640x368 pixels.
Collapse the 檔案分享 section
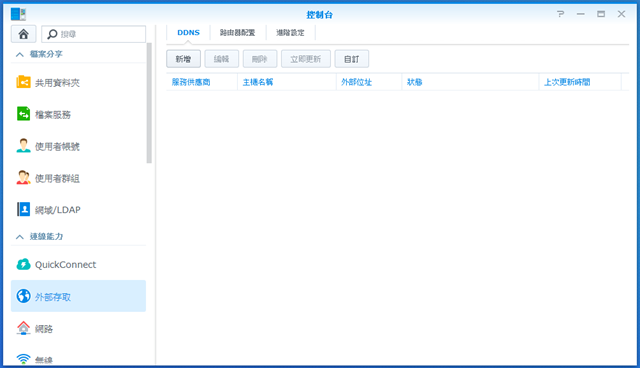pyautogui.click(x=20, y=54)
